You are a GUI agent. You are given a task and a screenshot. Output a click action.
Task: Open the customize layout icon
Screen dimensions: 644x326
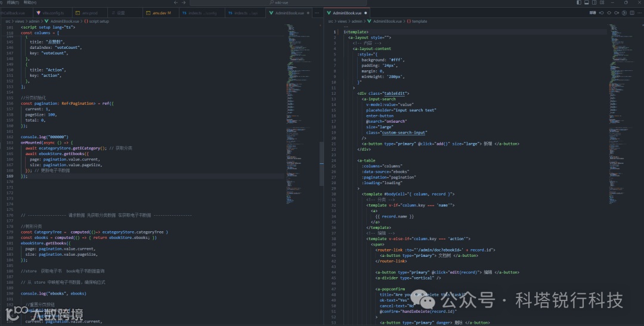[x=602, y=2]
